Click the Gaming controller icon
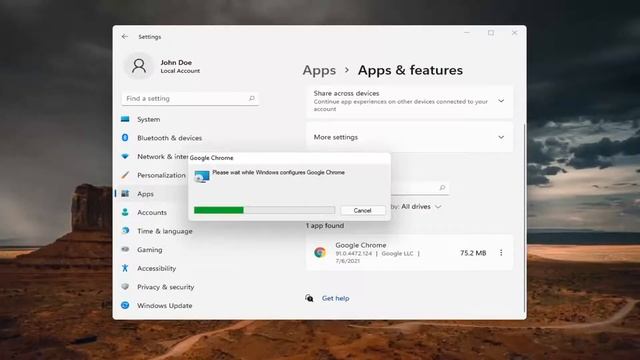Viewport: 640px width, 360px height. click(125, 249)
